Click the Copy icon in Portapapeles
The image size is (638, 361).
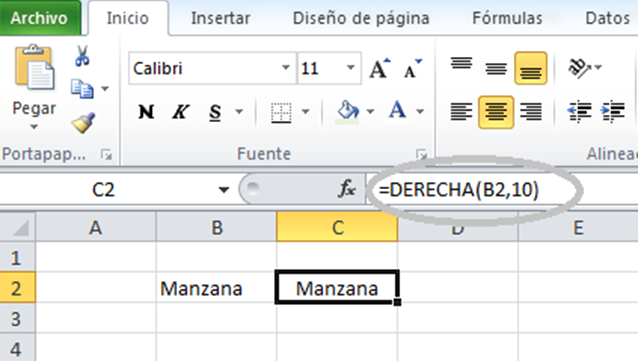82,89
